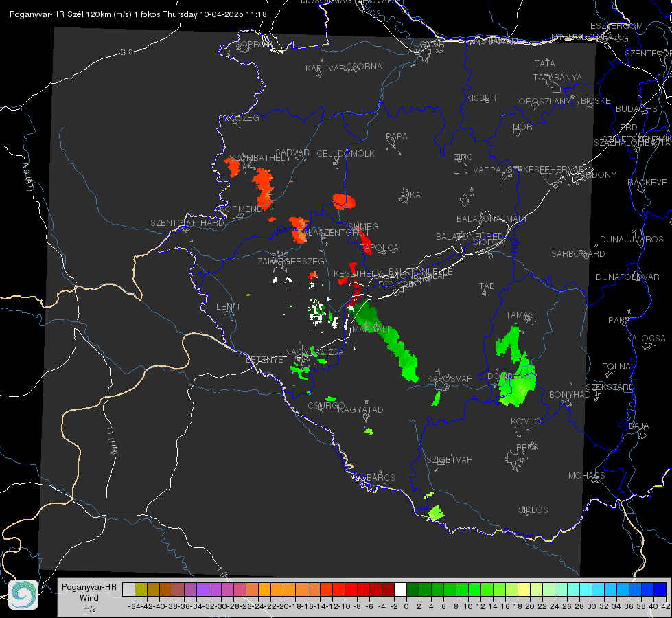
Task: Click the CSURGO town label
Action: click(x=326, y=406)
